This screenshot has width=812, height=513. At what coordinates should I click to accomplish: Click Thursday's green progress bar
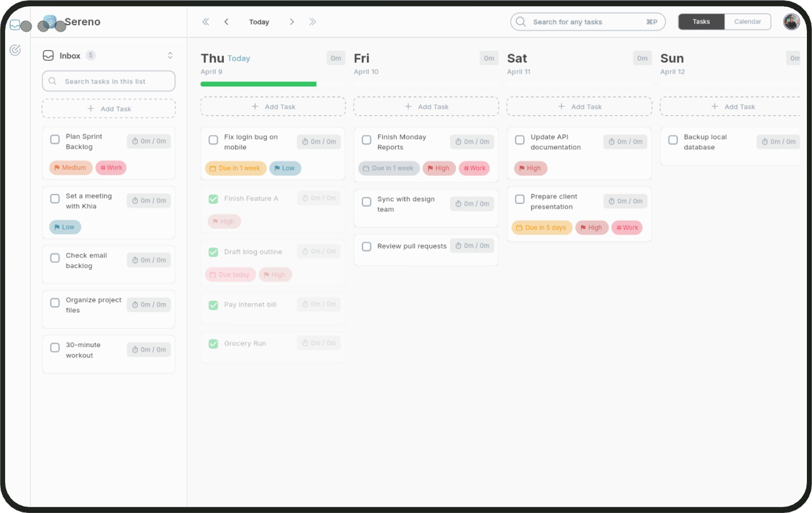(258, 83)
